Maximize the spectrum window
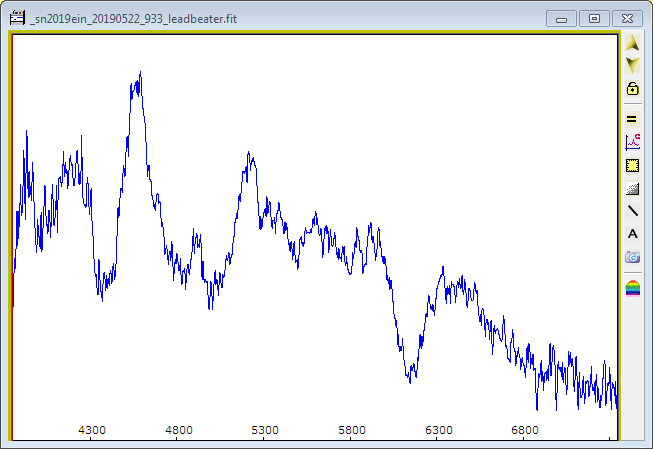The image size is (653, 449). [594, 18]
